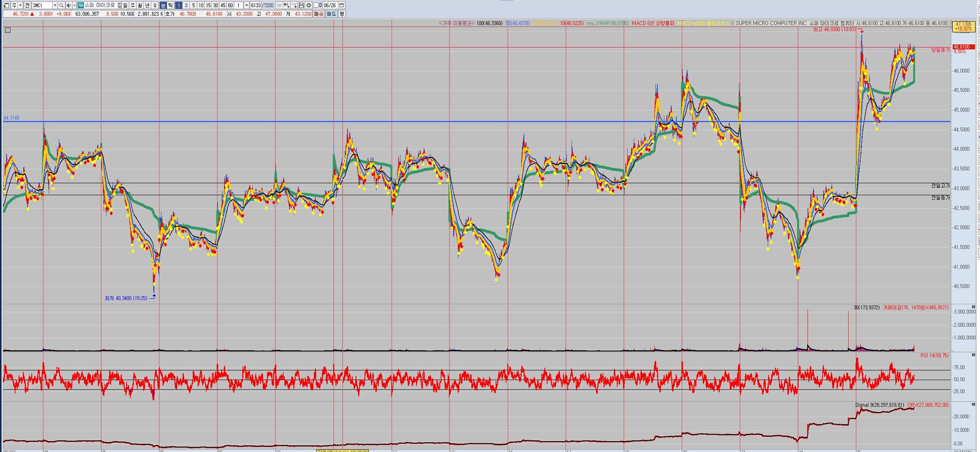Select the 30 minute interval tab
Viewport: 980px width, 452px height.
[x=215, y=5]
